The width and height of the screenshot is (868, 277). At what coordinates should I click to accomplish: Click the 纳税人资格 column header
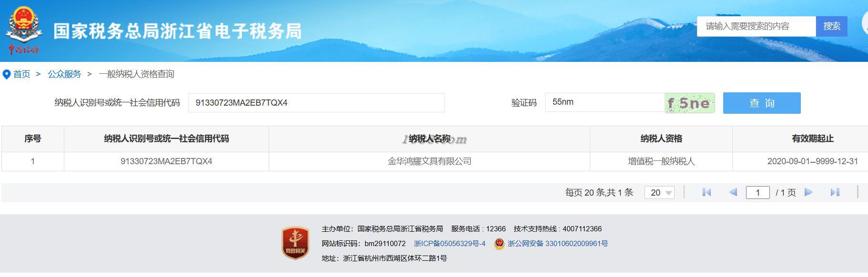(x=661, y=138)
